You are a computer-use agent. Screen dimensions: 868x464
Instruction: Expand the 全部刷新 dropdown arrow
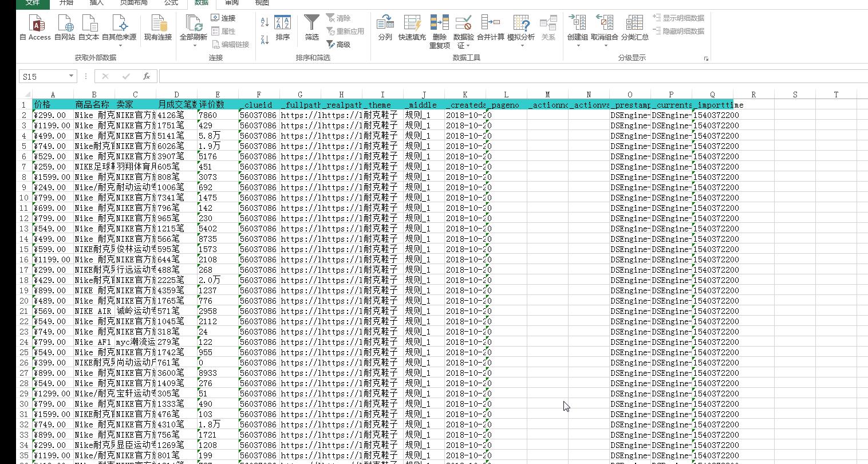[194, 45]
